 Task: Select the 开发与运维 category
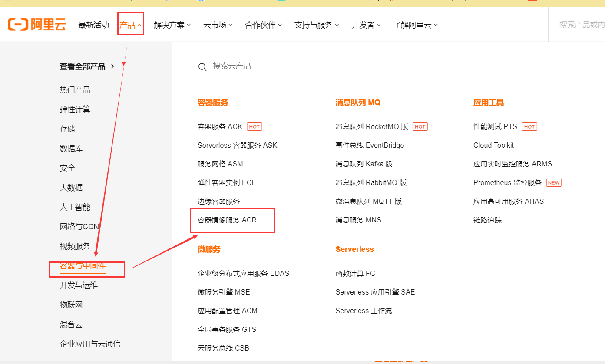(79, 285)
